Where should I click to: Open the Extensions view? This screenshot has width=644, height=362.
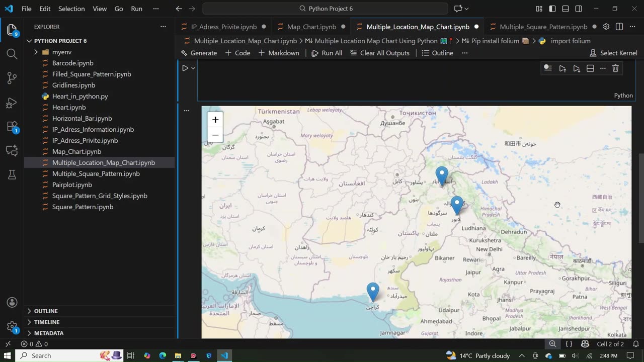[12, 126]
